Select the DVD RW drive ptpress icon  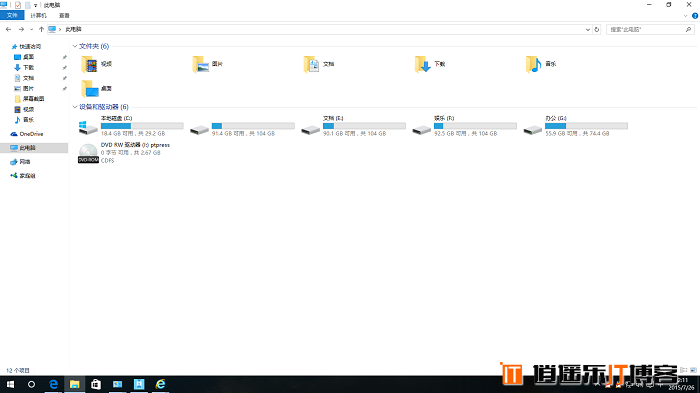[x=88, y=153]
